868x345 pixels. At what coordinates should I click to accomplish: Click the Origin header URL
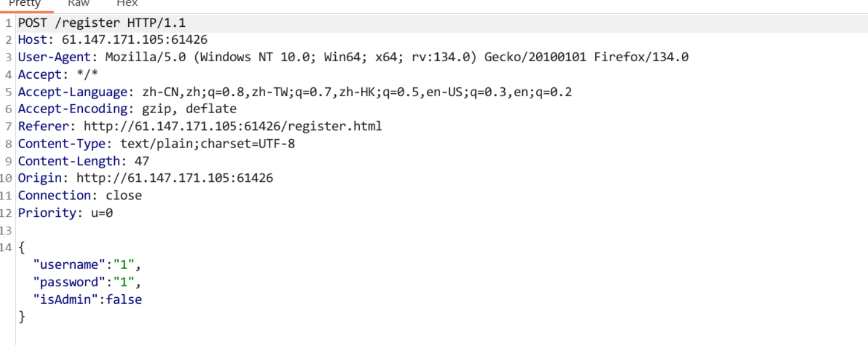click(x=175, y=178)
